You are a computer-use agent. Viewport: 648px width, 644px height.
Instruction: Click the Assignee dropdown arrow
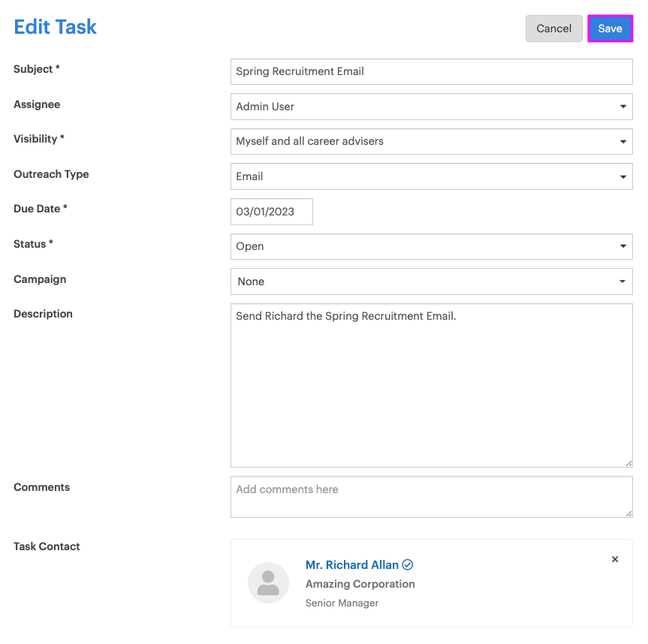(x=622, y=107)
